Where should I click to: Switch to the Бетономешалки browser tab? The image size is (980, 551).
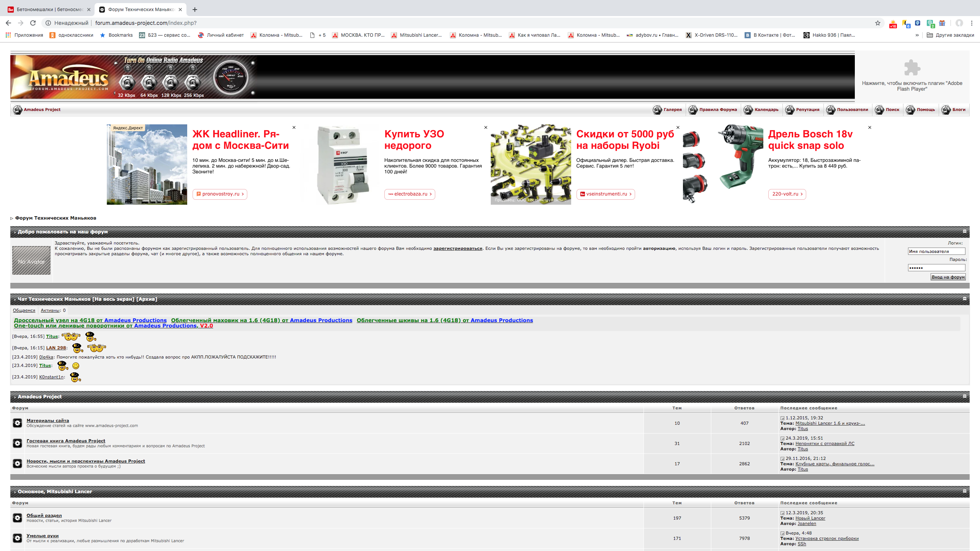(49, 10)
